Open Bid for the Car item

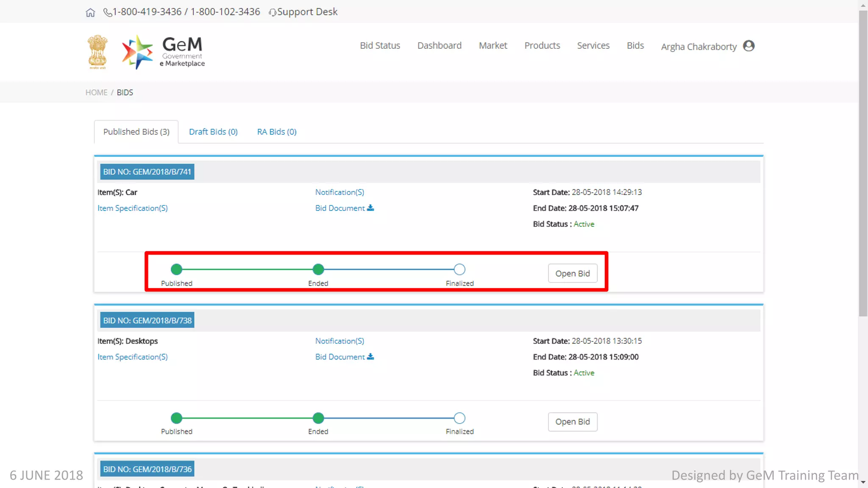(572, 273)
